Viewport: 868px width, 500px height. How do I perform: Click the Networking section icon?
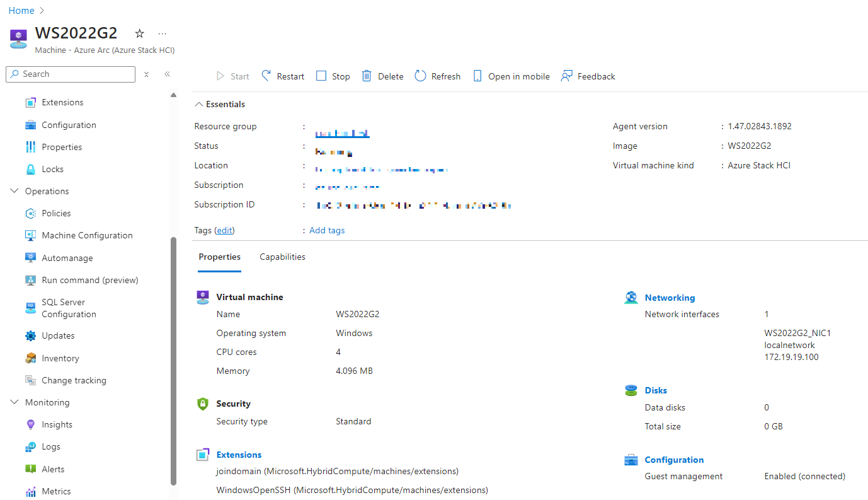point(631,298)
